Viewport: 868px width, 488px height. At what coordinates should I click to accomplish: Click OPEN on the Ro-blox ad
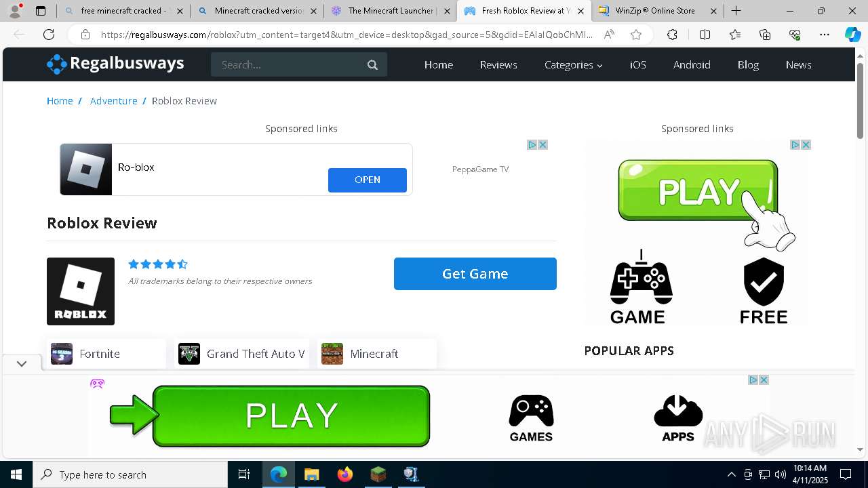(x=368, y=180)
